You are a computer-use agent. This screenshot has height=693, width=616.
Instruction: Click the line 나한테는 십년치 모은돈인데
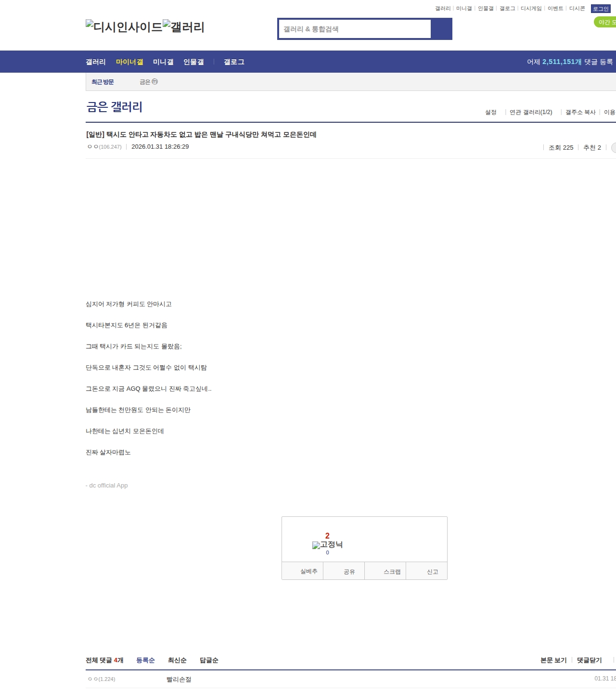tap(125, 431)
